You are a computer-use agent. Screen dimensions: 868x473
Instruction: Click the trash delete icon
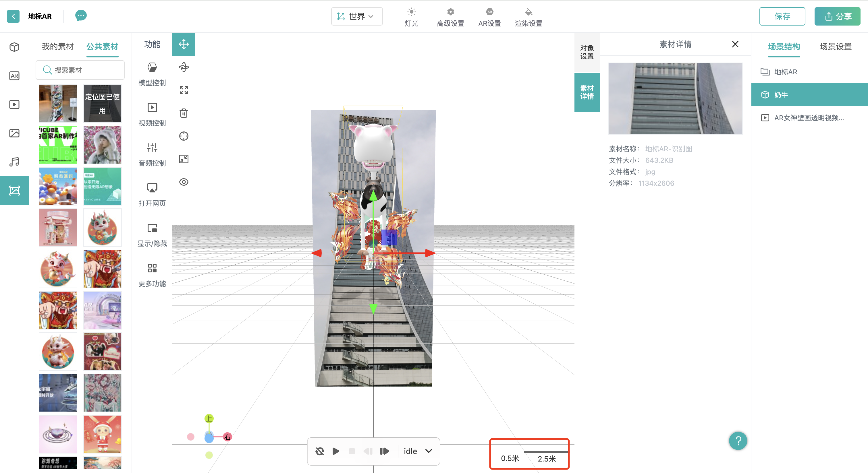click(x=184, y=113)
